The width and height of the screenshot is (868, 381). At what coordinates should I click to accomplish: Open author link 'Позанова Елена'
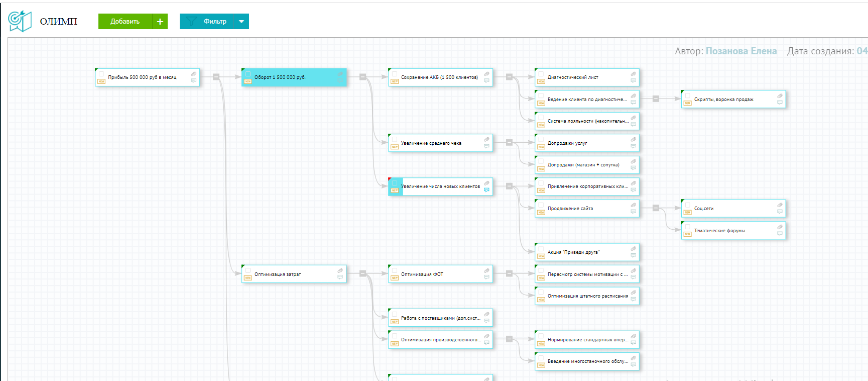click(x=741, y=51)
